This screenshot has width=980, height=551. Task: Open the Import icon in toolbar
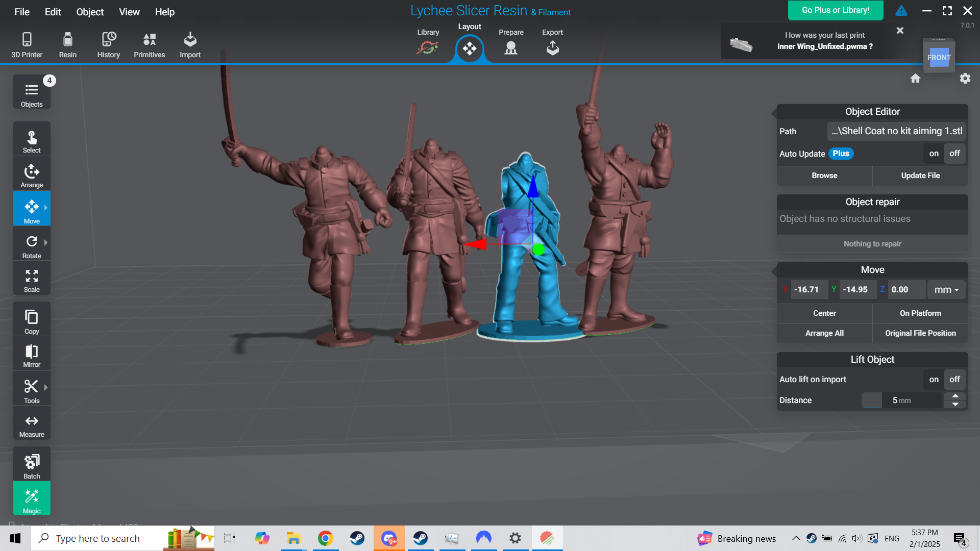tap(189, 44)
